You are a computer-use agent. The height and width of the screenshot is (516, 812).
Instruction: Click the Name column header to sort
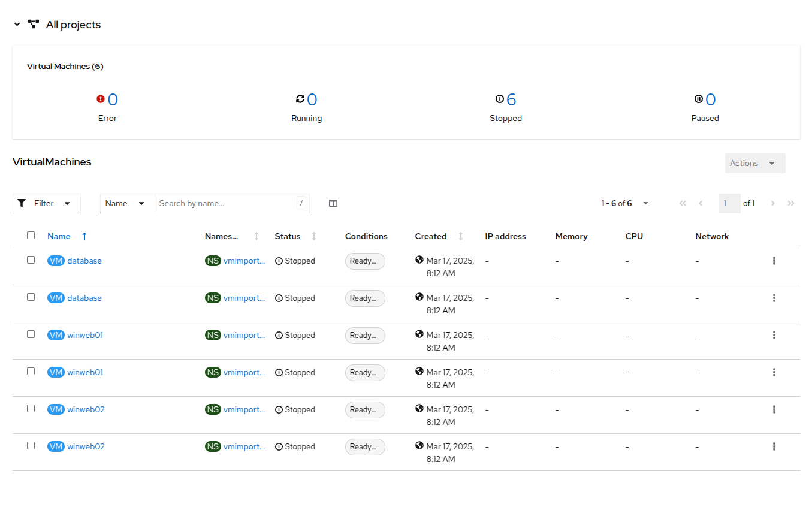click(x=59, y=237)
